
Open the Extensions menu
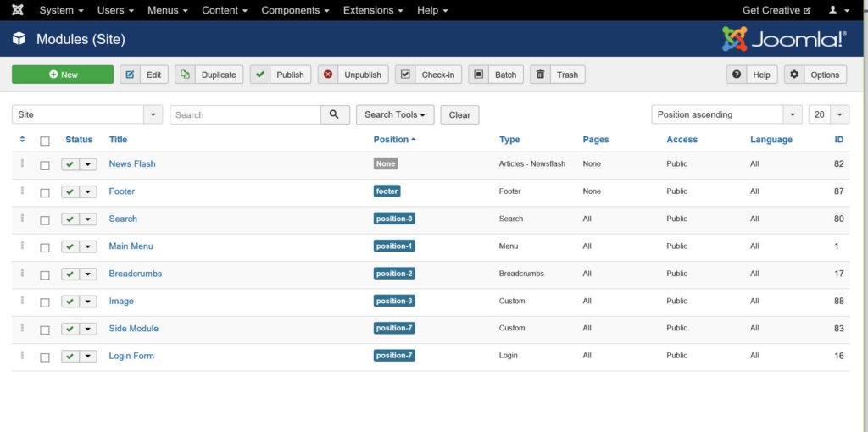373,10
